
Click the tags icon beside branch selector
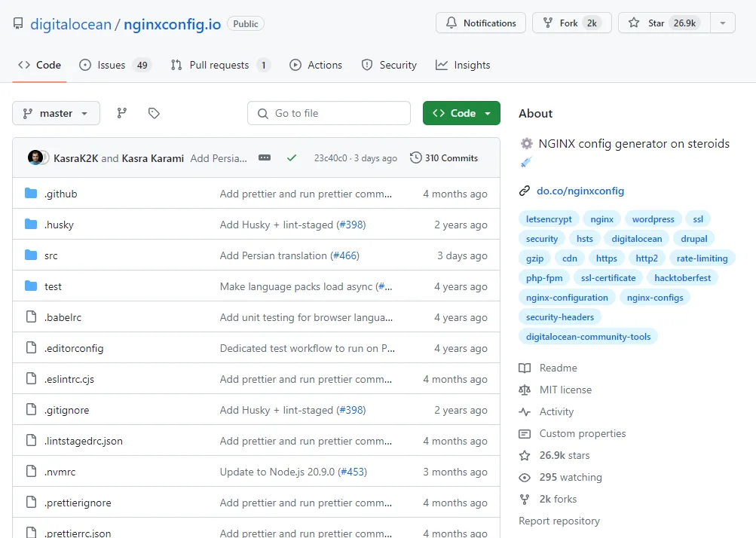[154, 113]
